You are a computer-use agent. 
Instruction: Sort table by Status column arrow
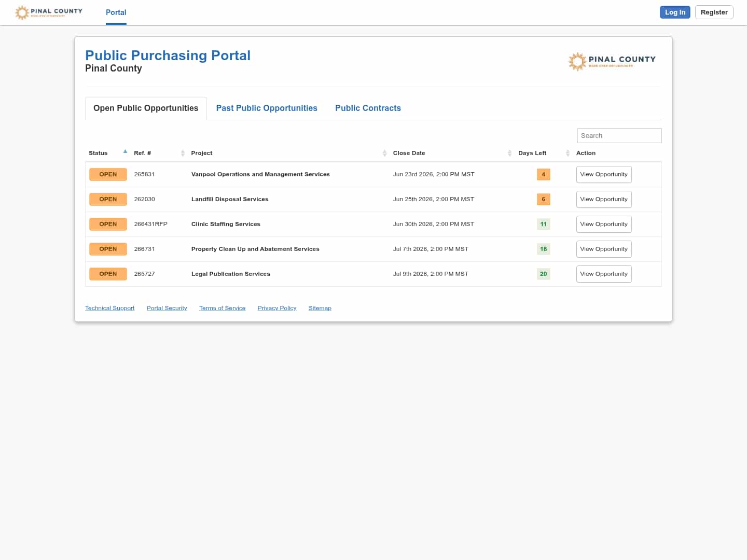(125, 152)
